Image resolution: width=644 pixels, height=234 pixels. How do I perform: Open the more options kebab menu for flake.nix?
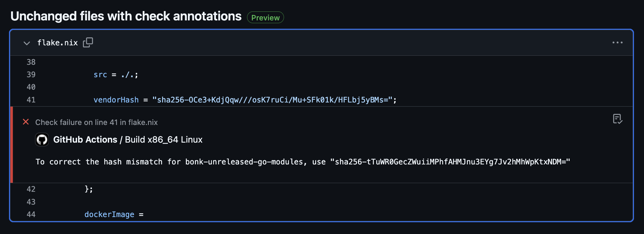coord(617,43)
